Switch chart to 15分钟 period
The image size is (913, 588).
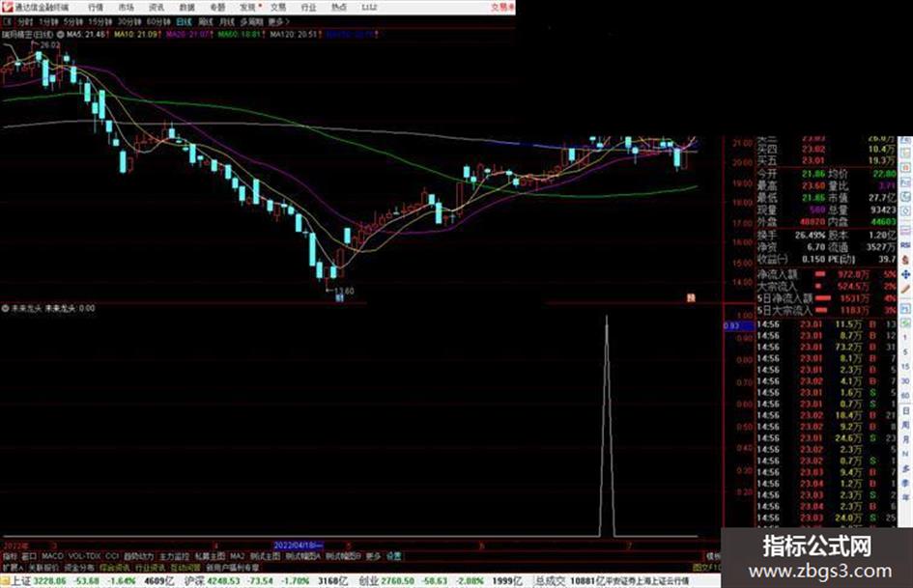(100, 21)
